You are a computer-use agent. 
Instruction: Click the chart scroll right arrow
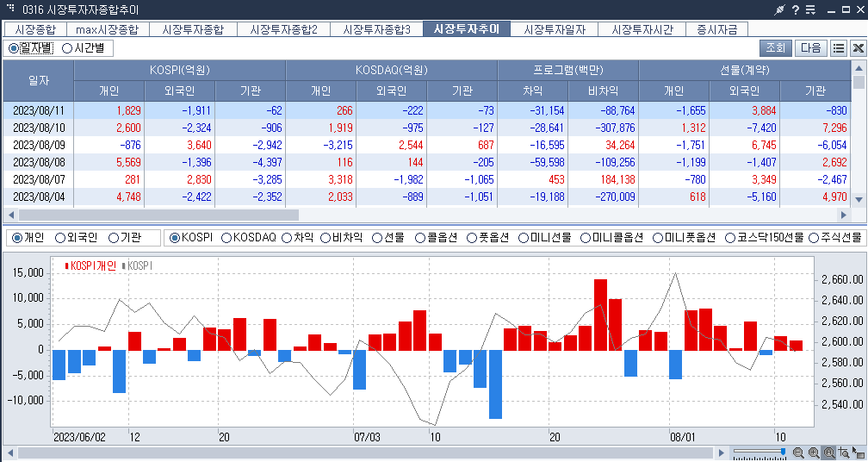[721, 453]
